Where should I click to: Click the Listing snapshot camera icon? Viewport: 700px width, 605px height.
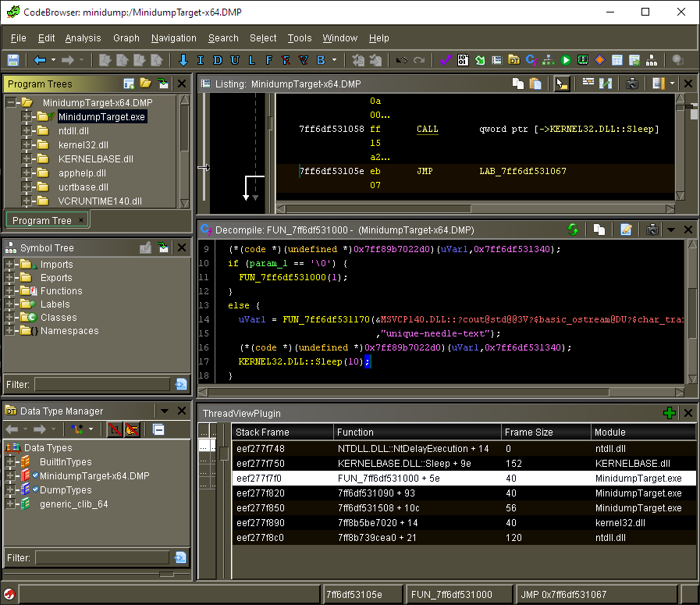631,84
